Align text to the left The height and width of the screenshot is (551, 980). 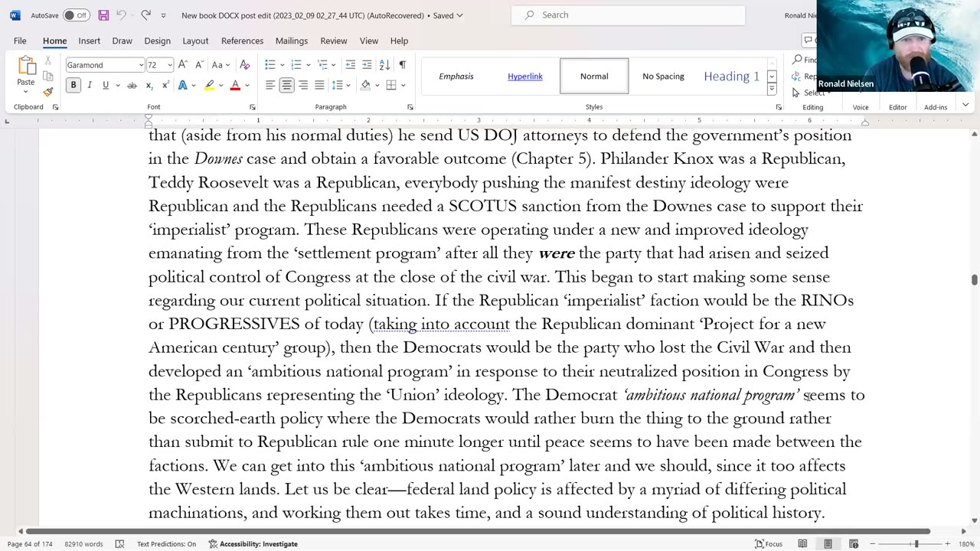(270, 85)
